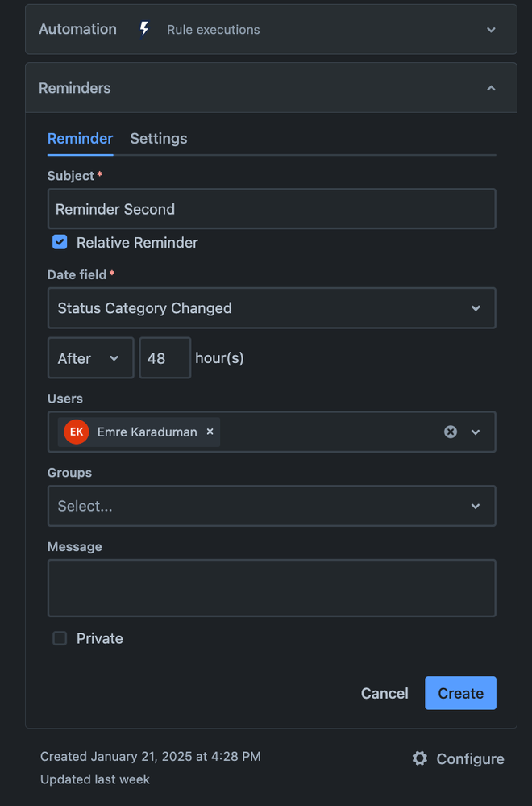Open the Users dropdown arrow

[476, 432]
